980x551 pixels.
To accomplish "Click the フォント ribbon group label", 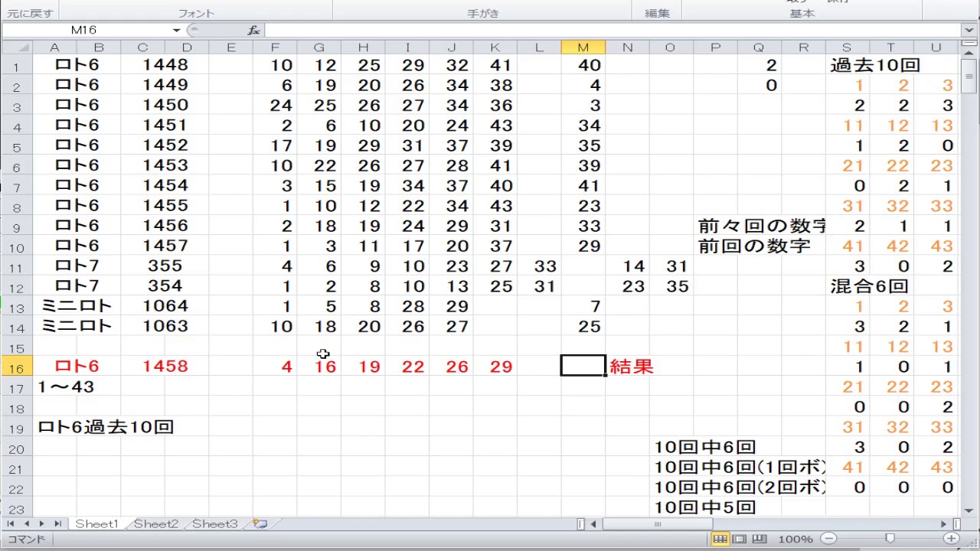I will click(x=196, y=13).
